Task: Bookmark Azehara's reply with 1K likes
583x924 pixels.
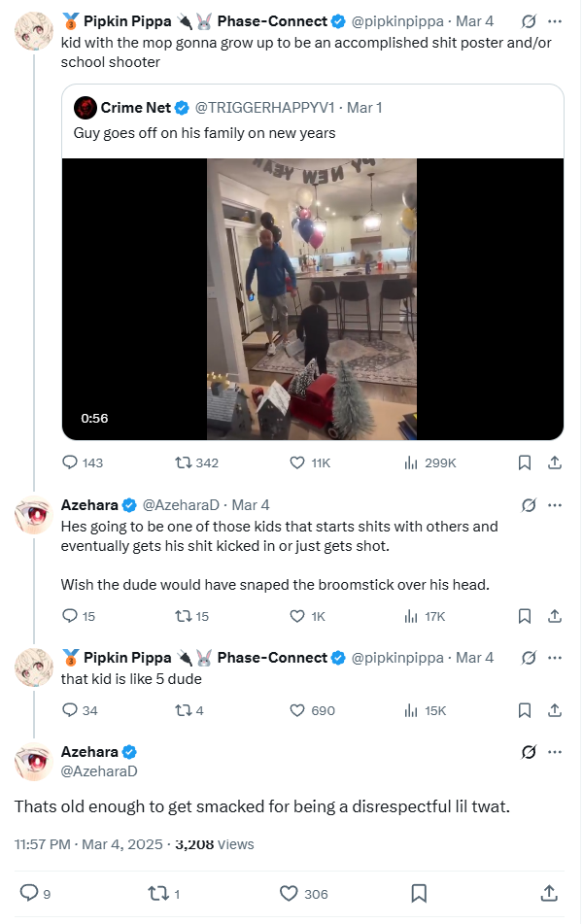Action: 524,616
